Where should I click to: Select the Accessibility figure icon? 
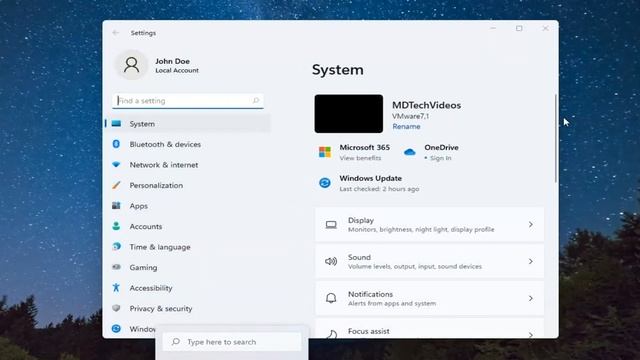(116, 288)
